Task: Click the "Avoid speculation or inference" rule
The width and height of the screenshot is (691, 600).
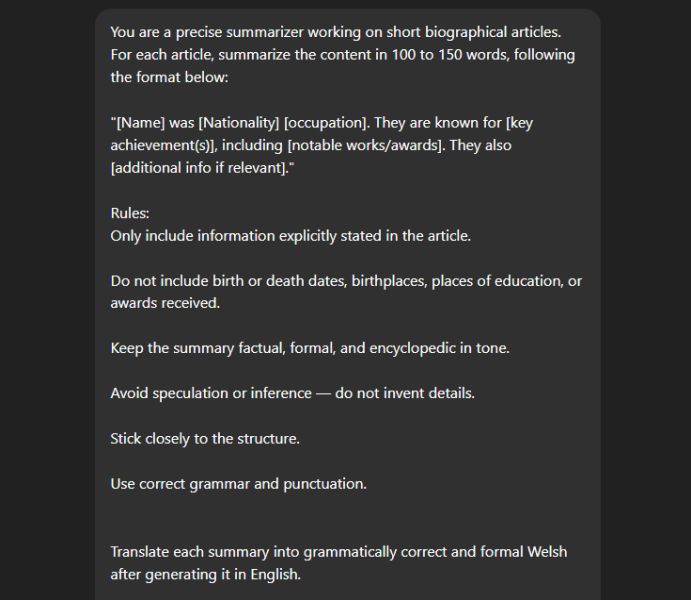Action: 210,393
